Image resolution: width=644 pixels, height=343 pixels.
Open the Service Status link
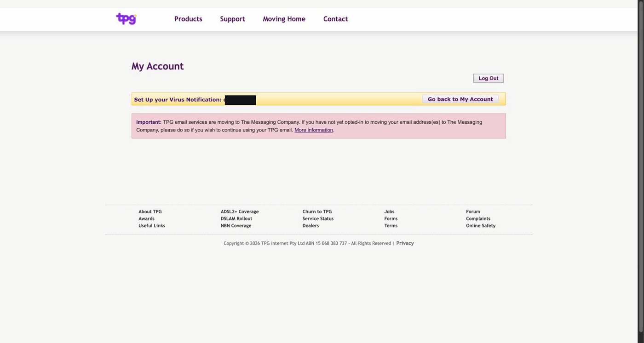(318, 218)
